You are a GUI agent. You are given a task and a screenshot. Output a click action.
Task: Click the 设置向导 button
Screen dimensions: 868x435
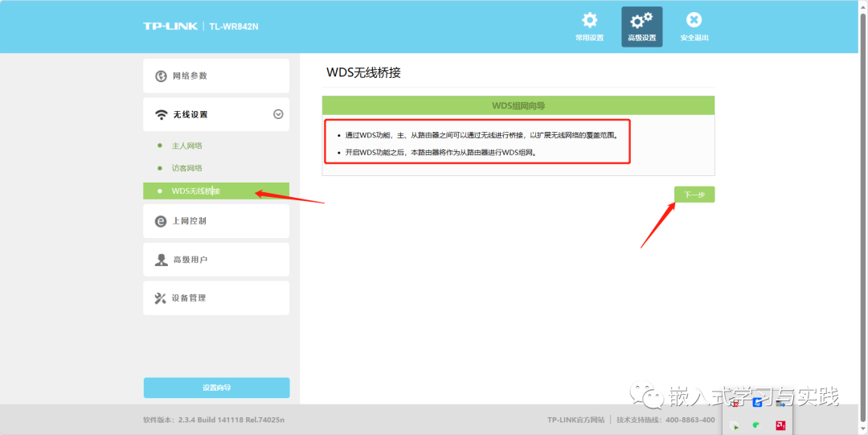(x=216, y=388)
